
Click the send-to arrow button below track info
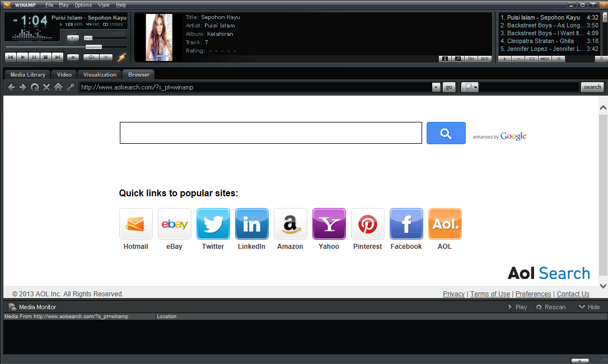point(471,59)
